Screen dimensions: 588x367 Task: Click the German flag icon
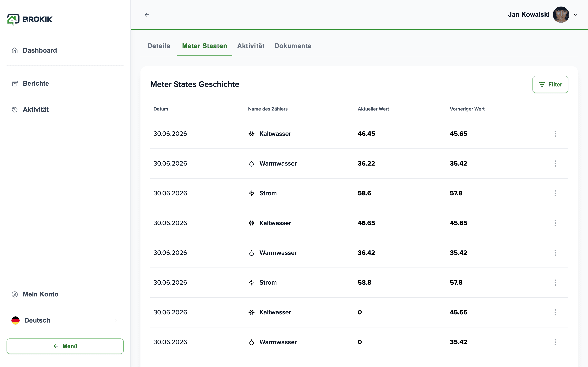(16, 320)
